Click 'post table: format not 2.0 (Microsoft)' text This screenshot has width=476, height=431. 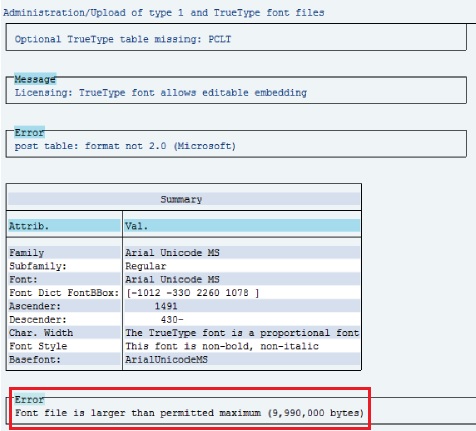coord(125,146)
